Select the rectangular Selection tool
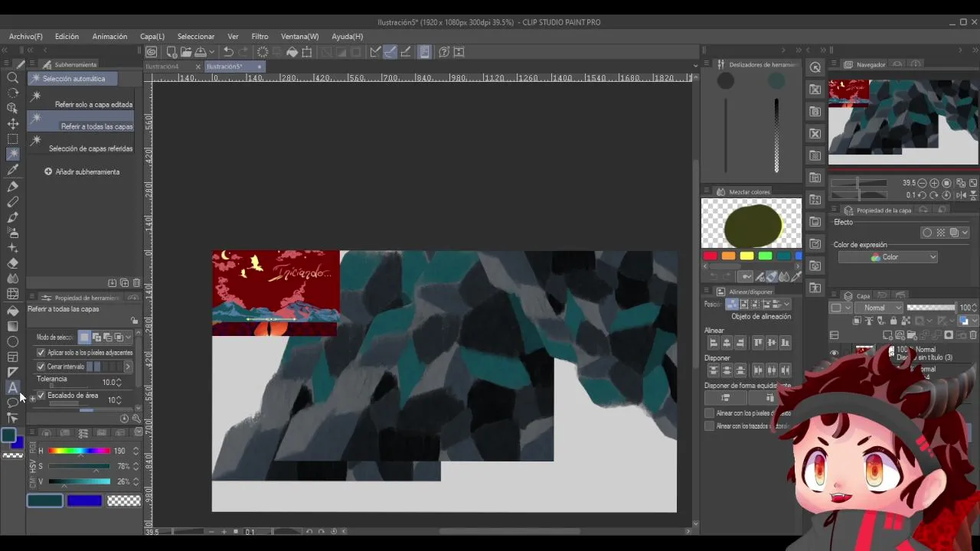Viewport: 980px width, 551px height. [12, 139]
